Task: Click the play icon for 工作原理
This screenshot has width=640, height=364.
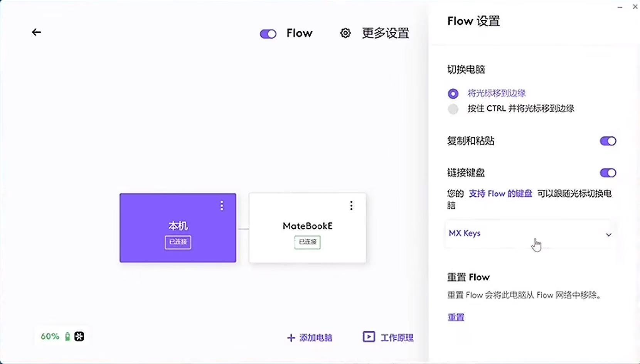Action: [369, 337]
